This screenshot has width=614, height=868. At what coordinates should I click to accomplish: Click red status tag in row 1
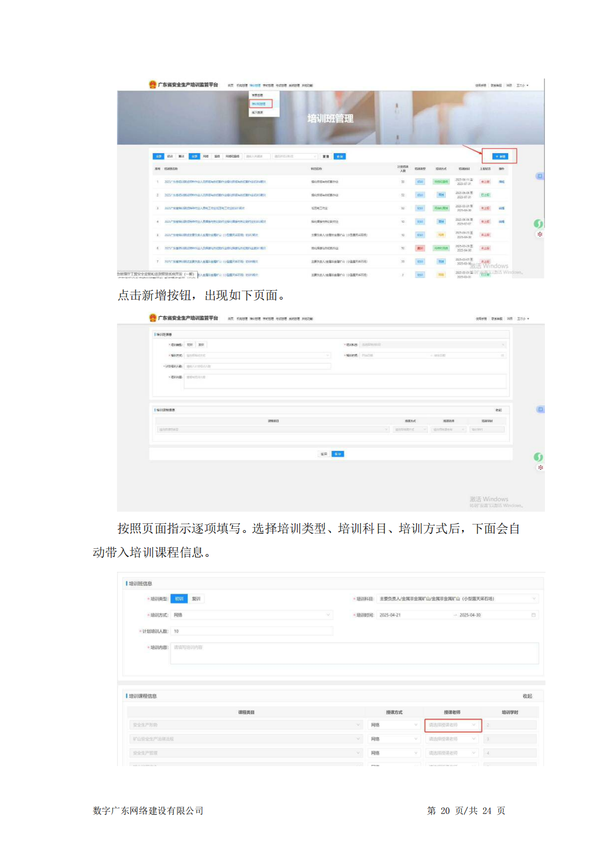(x=485, y=182)
